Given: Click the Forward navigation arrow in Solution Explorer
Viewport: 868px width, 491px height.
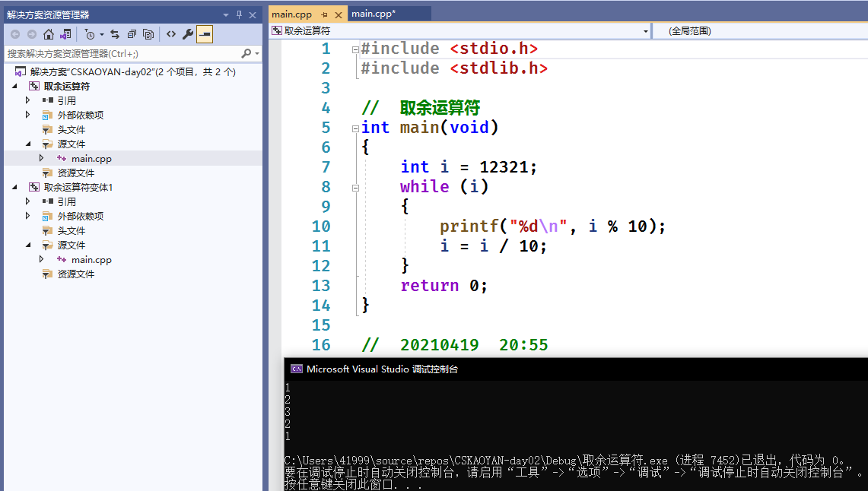Looking at the screenshot, I should coord(31,34).
